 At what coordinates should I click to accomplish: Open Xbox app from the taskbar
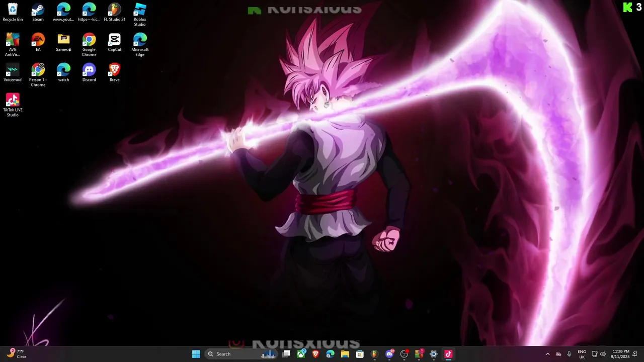(301, 354)
